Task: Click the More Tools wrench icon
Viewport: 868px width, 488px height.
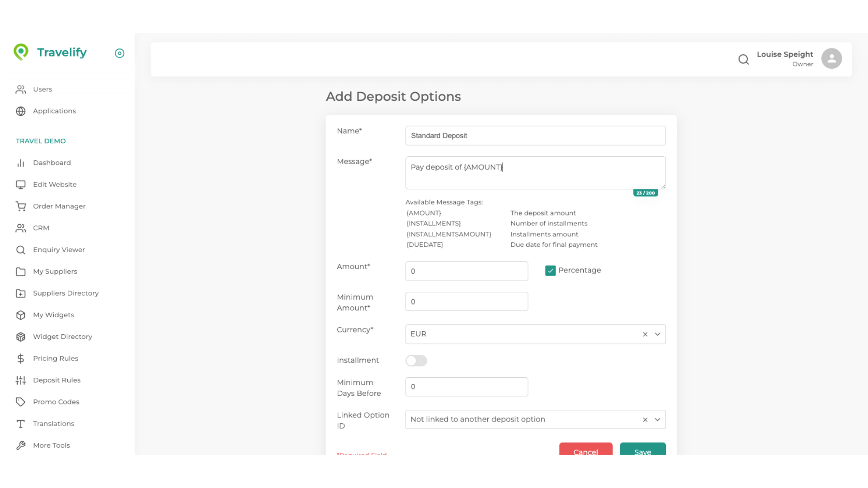Action: click(x=21, y=446)
